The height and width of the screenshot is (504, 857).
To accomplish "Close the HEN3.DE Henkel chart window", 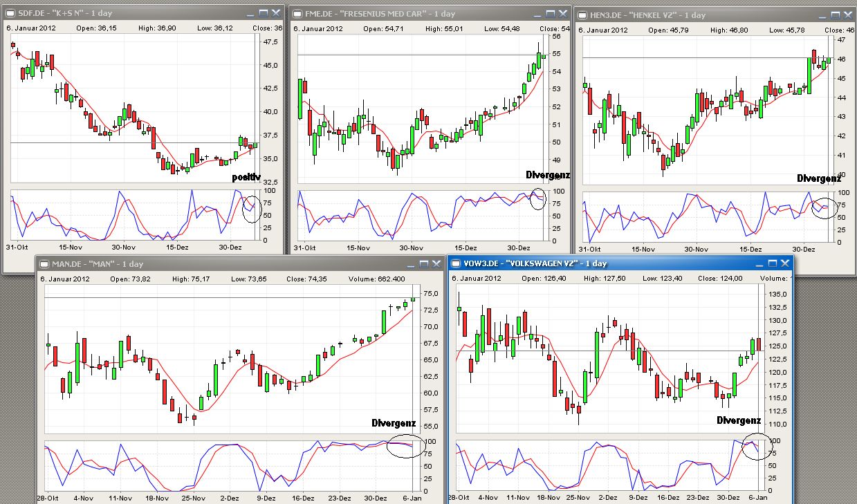I will pyautogui.click(x=849, y=15).
